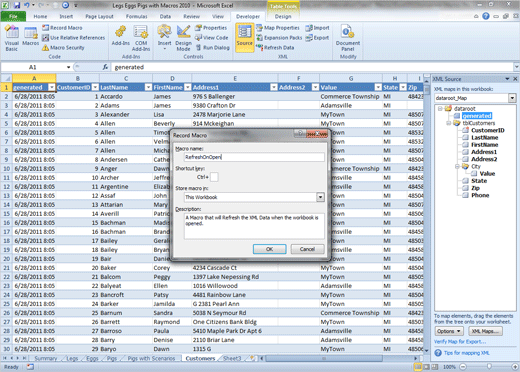
Task: Open Tips for mapping XML link
Action: point(467,353)
